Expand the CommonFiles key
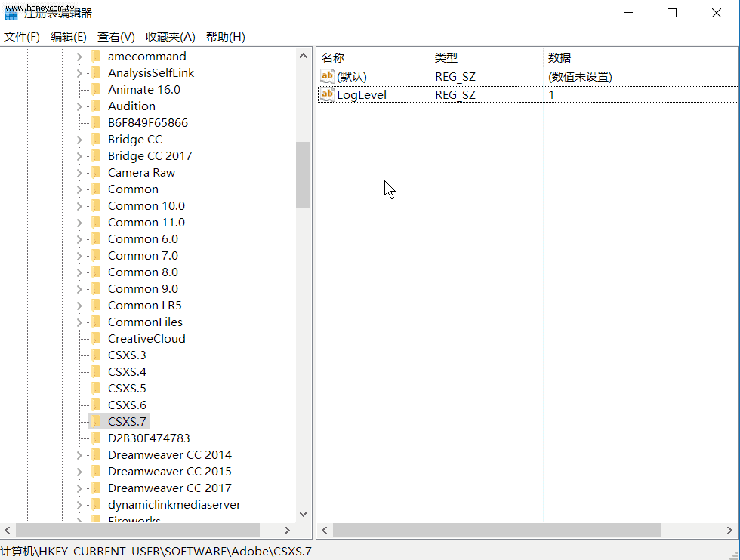The image size is (740, 560). tap(79, 322)
